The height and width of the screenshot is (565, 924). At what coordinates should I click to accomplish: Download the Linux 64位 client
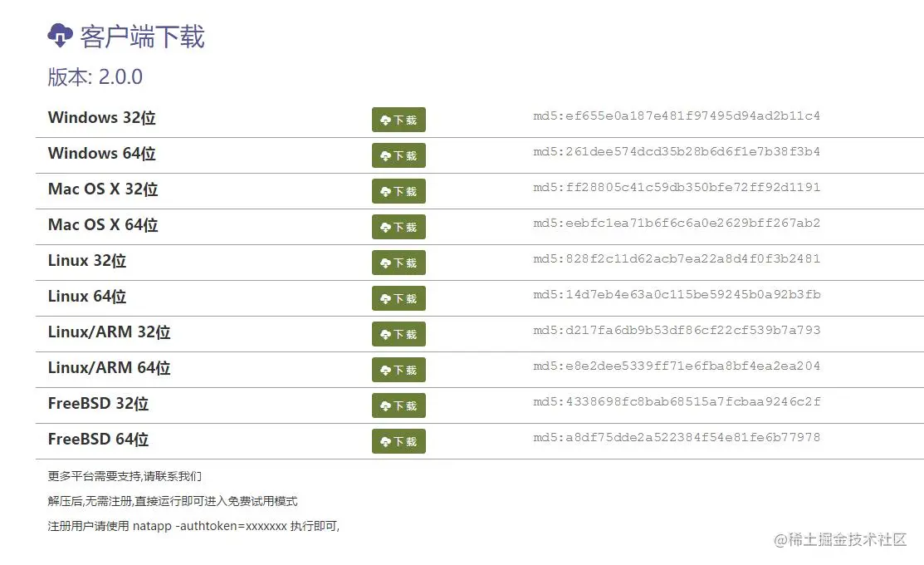point(398,298)
